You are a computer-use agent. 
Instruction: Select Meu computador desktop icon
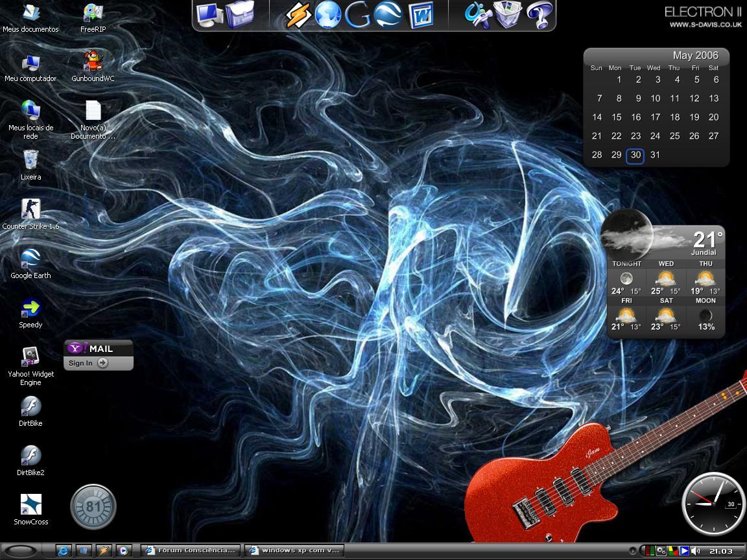(x=30, y=68)
